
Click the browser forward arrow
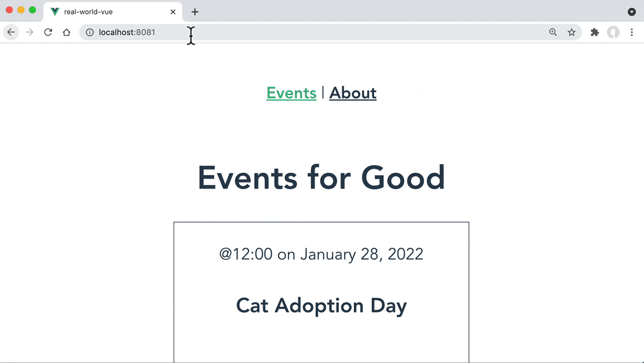(x=30, y=32)
